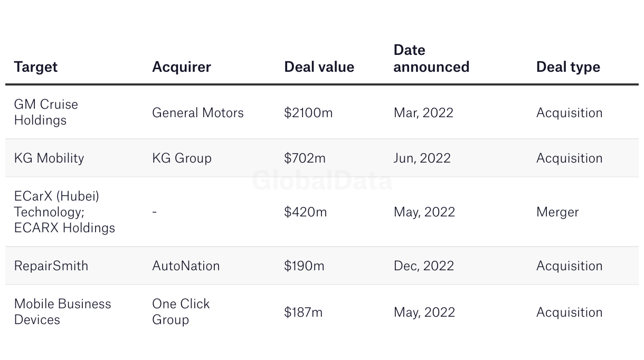Image resolution: width=644 pixels, height=360 pixels.
Task: Click the Merger deal type cell
Action: point(557,212)
